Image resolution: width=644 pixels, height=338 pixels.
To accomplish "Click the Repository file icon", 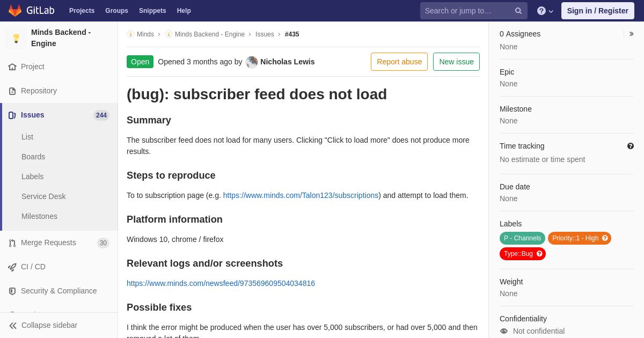I will tap(12, 91).
